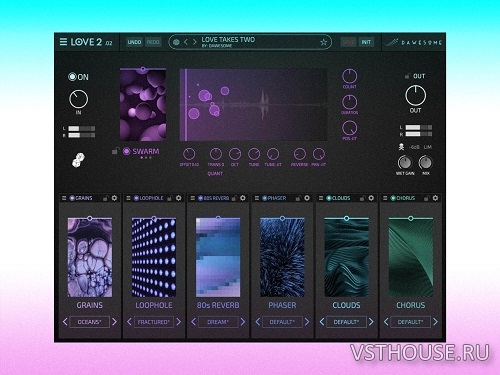Click the preset browser globe icon
This screenshot has height=375, width=500.
point(176,42)
